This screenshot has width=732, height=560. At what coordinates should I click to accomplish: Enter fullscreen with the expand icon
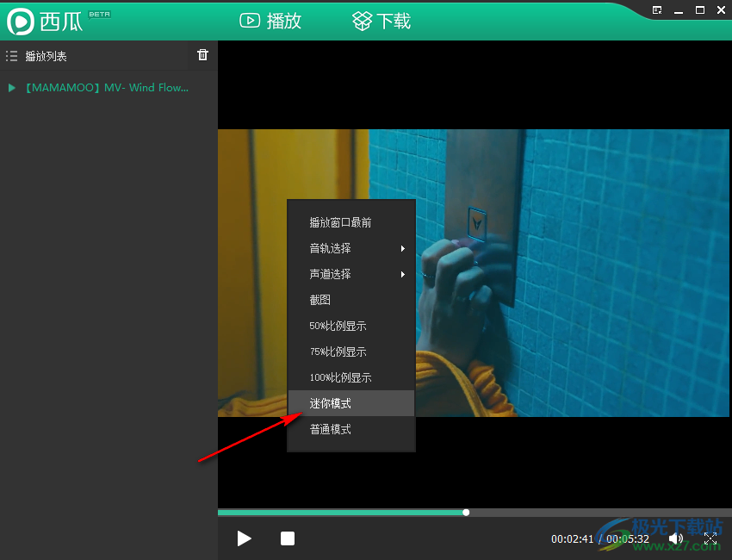point(710,538)
